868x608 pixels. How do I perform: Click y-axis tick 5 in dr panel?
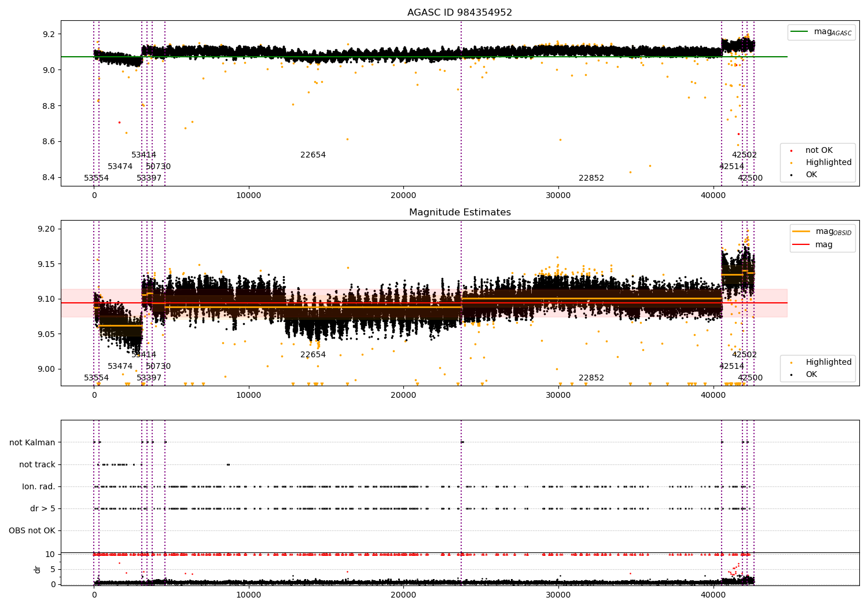pos(53,570)
